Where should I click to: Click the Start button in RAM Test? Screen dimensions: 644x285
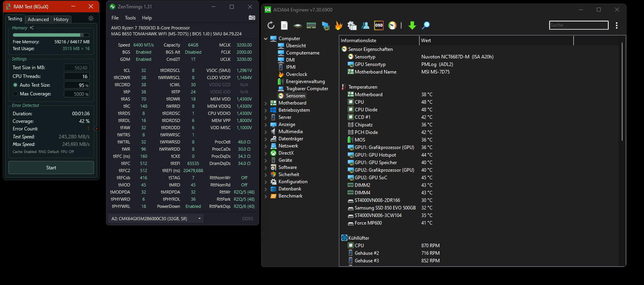coord(51,168)
